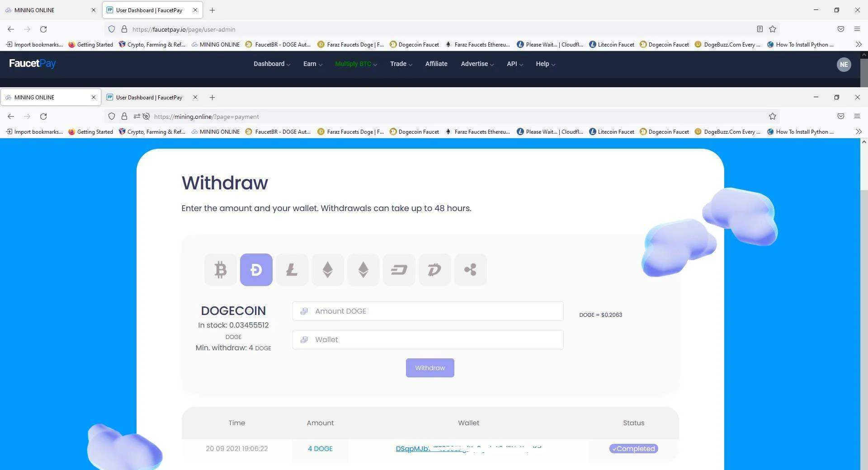Select the Bitcoin coin icon on Withdraw card
868x470 pixels.
[220, 270]
